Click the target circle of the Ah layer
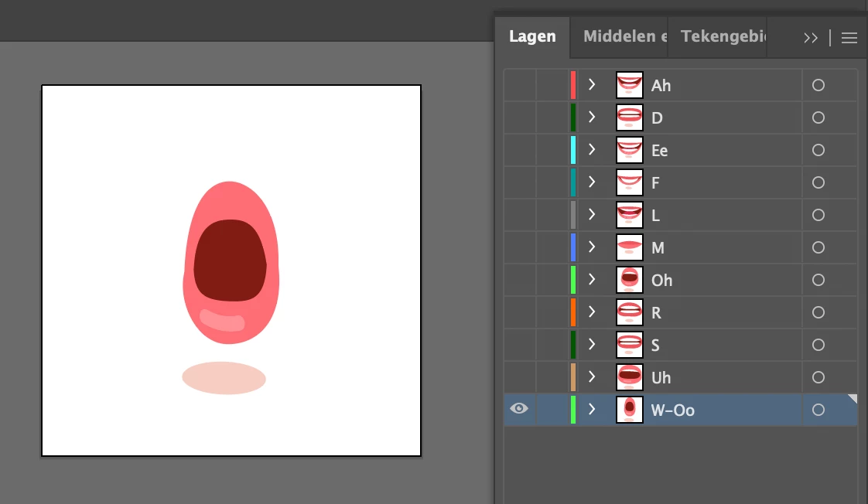Viewport: 868px width, 504px height. tap(818, 85)
